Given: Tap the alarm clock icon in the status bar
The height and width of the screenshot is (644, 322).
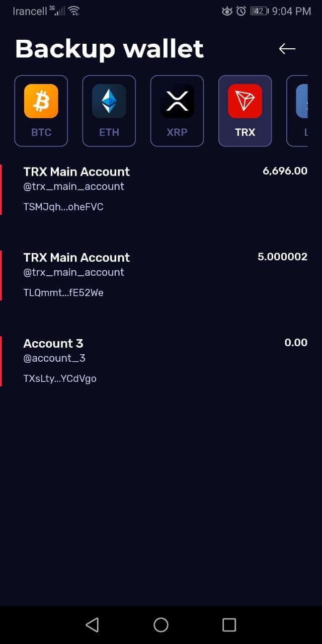Looking at the screenshot, I should [240, 11].
